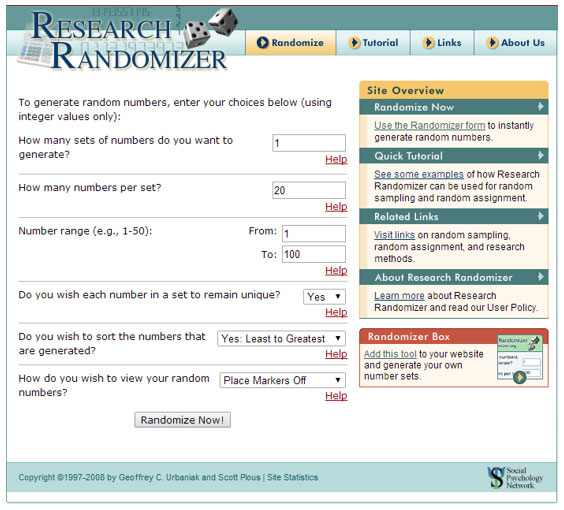The height and width of the screenshot is (510, 564).
Task: Click the numbers per set field
Action: [x=309, y=190]
